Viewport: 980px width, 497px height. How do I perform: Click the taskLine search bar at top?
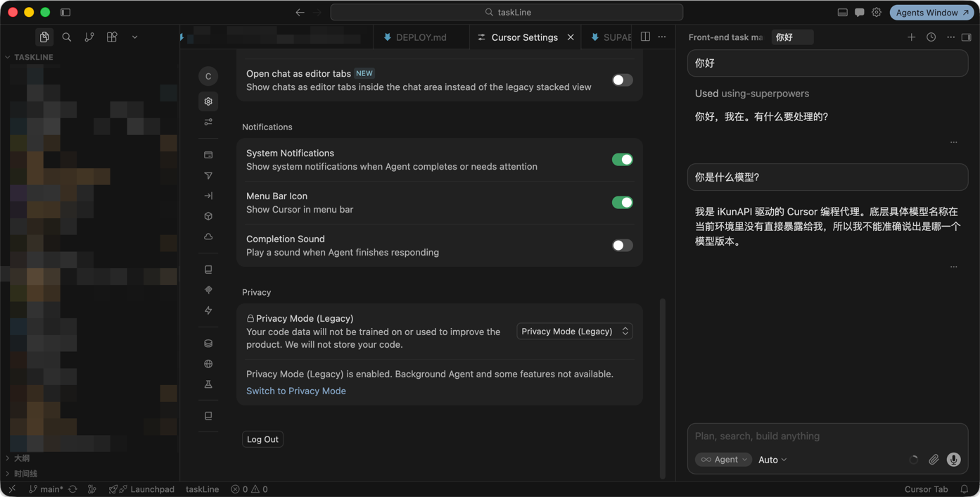507,12
